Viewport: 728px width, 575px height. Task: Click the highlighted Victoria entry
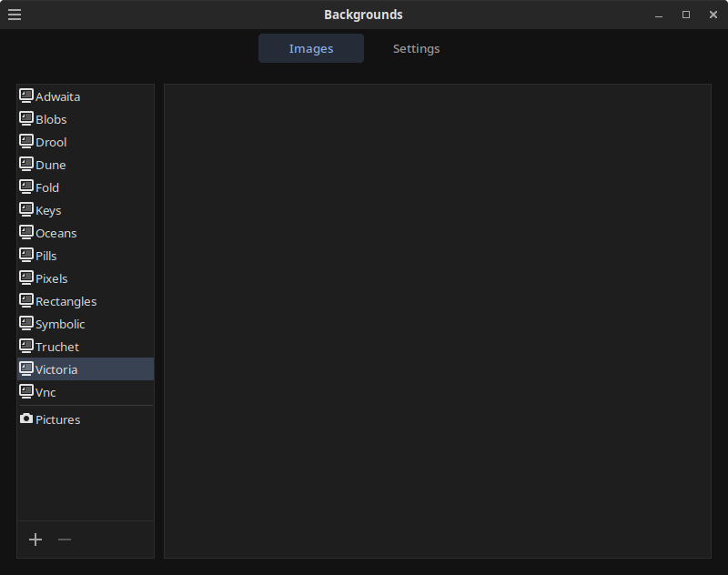coord(86,369)
